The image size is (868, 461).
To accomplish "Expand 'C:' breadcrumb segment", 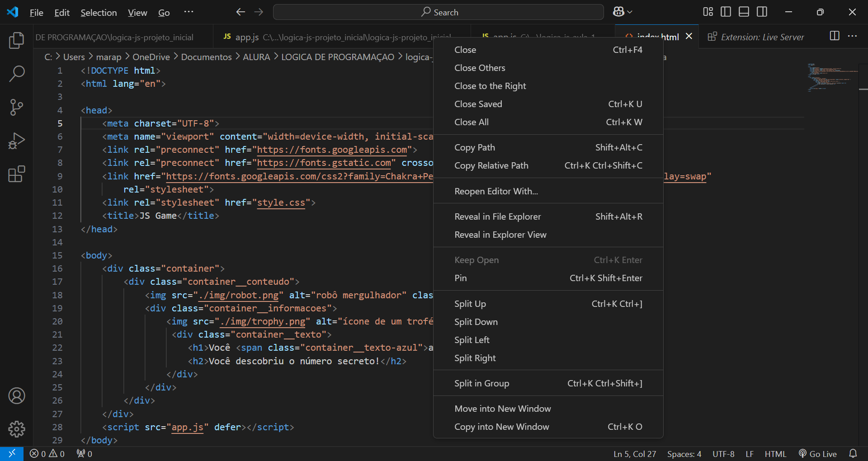I will 48,57.
